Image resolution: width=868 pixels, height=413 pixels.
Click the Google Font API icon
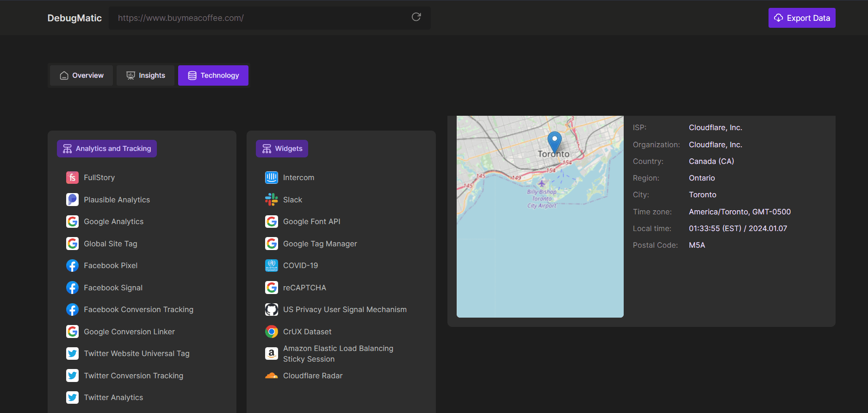pos(272,221)
